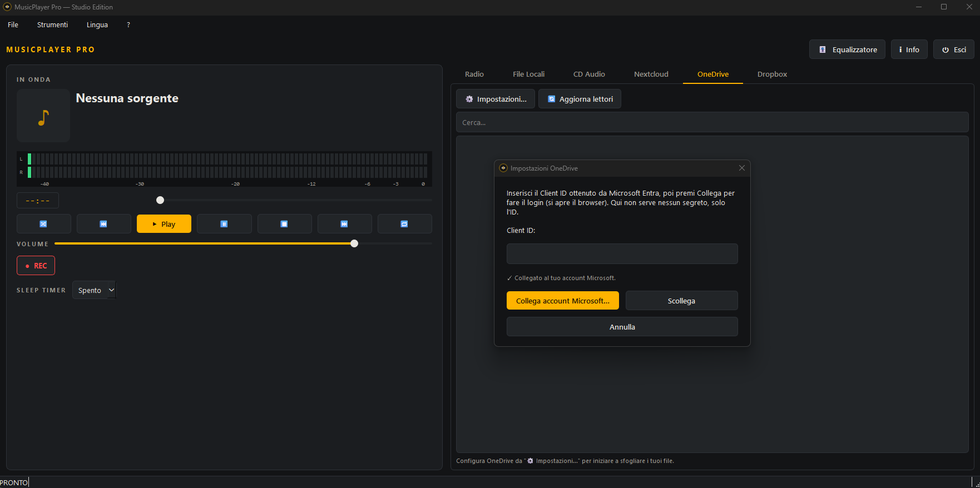Open the Info dialog
980x488 pixels.
pyautogui.click(x=909, y=49)
